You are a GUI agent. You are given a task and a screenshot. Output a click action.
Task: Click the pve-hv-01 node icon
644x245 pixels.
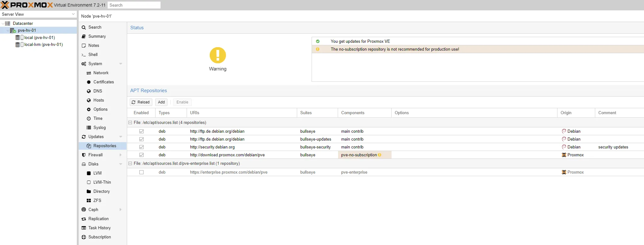tap(13, 31)
